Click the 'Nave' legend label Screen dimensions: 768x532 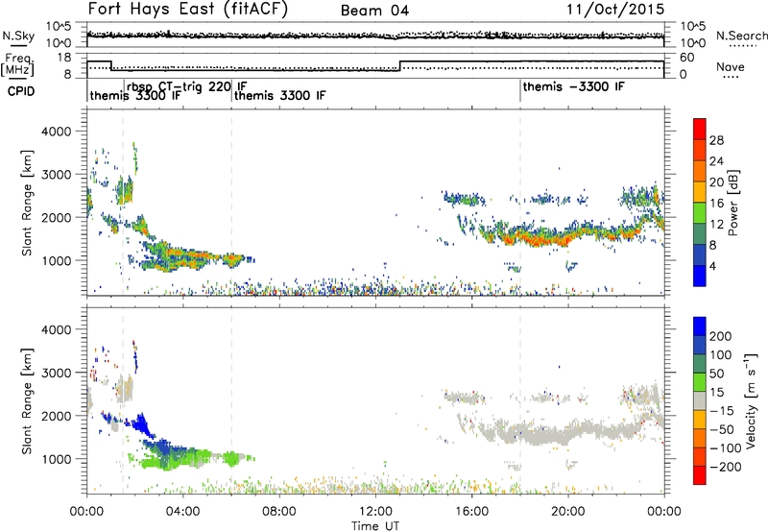click(731, 67)
